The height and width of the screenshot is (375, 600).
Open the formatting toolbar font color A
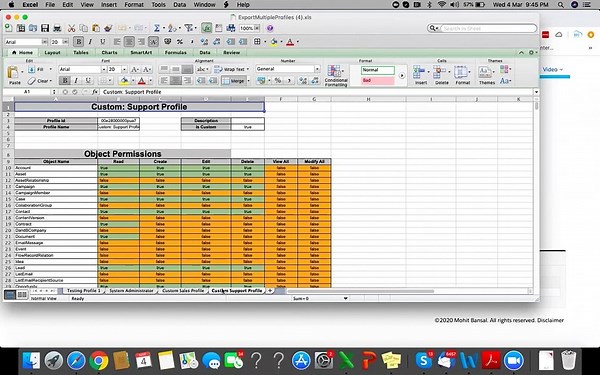pyautogui.click(x=290, y=42)
